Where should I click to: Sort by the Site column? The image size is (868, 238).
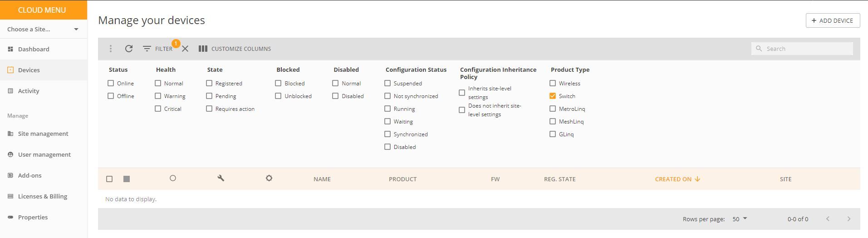point(785,179)
